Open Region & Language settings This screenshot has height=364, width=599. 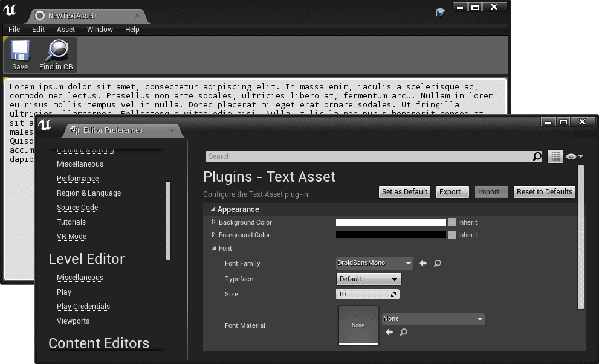(x=89, y=193)
